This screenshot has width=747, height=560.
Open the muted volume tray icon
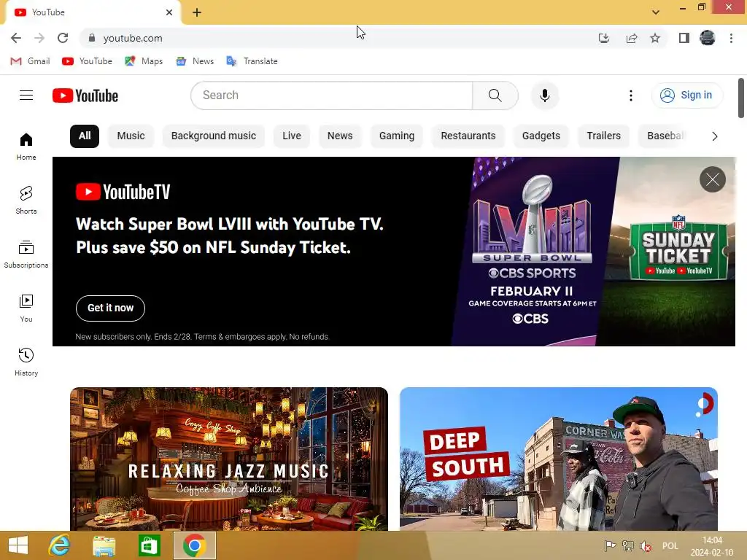coord(646,546)
